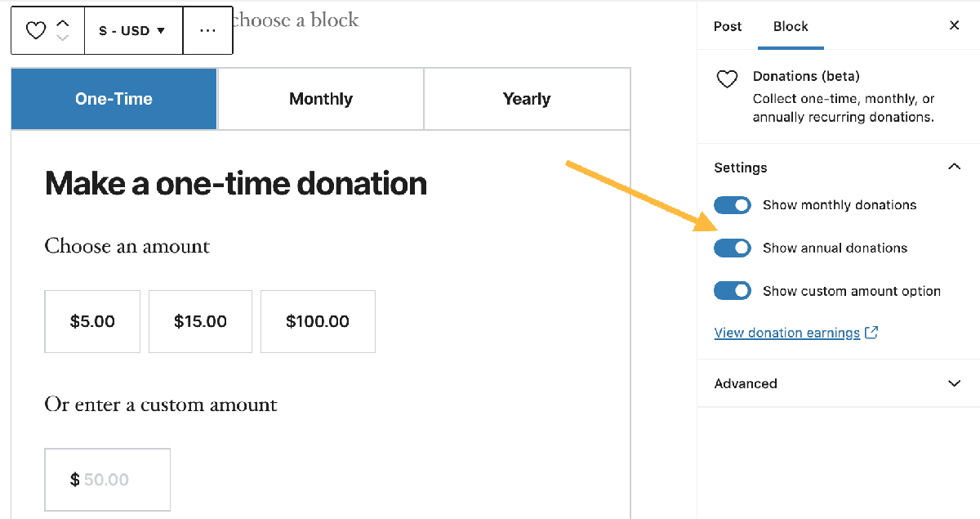Open the three-dot block options menu
The image size is (980, 519).
pos(207,31)
